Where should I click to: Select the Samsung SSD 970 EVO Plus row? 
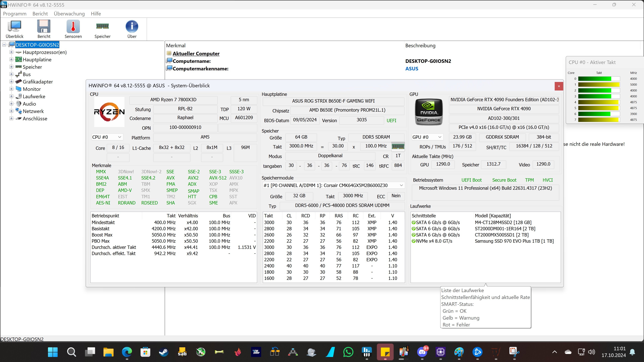514,241
